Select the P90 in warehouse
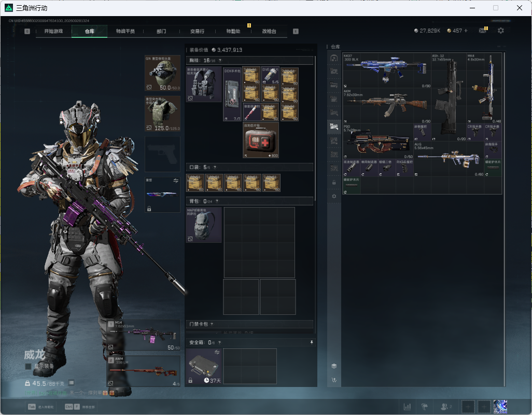The image size is (532, 415). pos(378,141)
